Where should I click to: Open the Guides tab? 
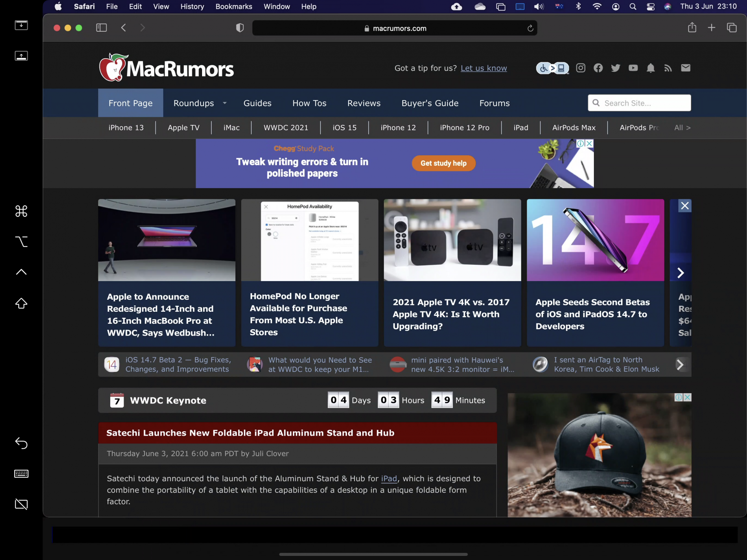[x=257, y=103]
